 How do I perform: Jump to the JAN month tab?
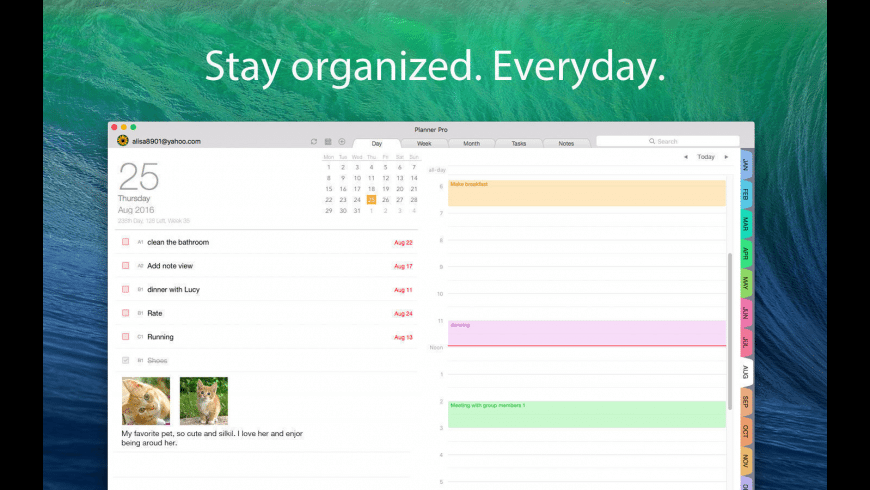point(746,165)
